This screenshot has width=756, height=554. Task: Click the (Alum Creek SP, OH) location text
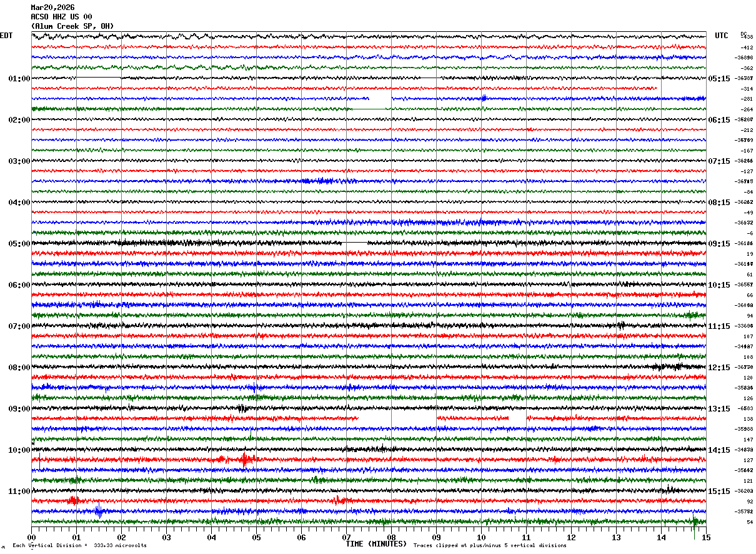point(72,26)
